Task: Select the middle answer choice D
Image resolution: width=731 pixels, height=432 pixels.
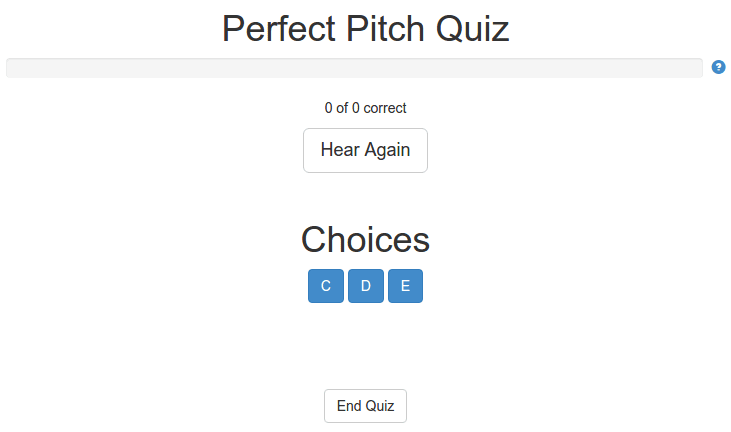Action: click(366, 286)
